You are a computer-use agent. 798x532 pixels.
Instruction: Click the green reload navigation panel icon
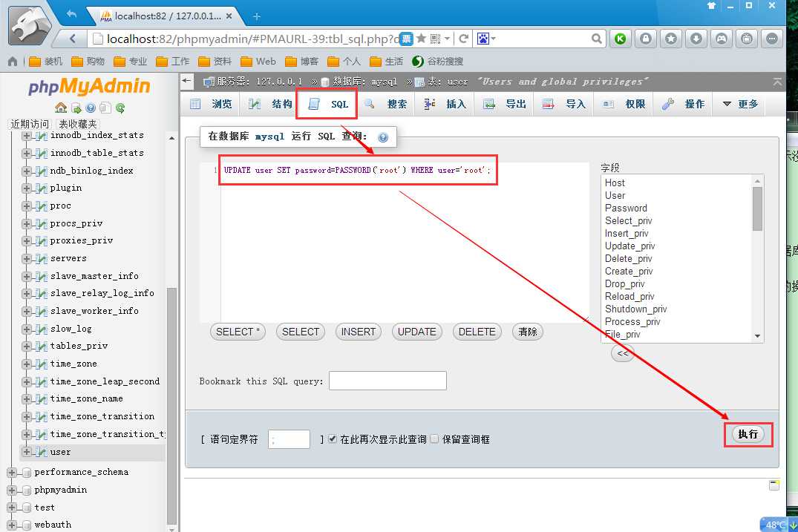point(120,108)
